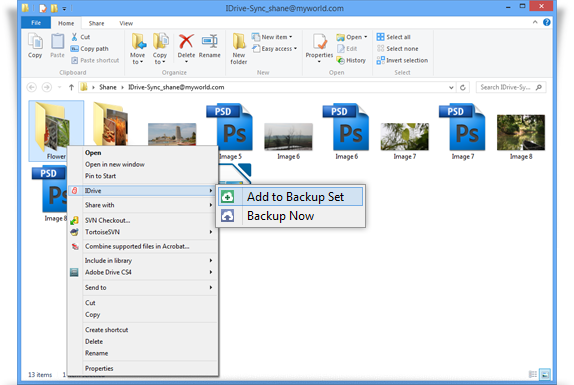
Task: Click Add to Backup Set
Action: click(291, 197)
